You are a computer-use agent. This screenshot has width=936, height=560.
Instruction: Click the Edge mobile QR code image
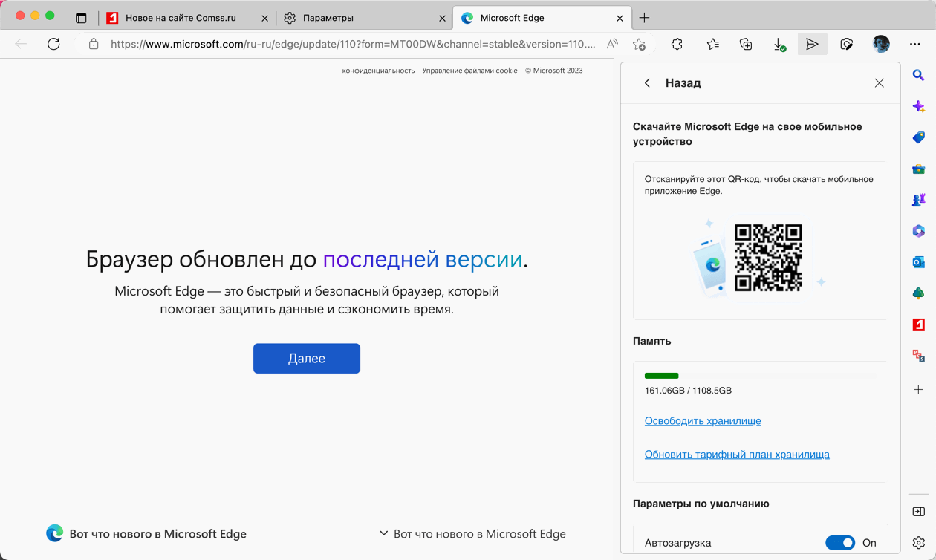coord(768,258)
